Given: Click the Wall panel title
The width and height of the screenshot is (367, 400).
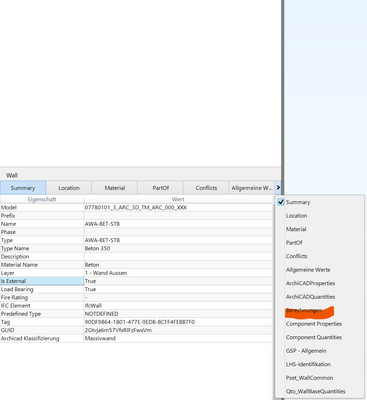Looking at the screenshot, I should pos(12,175).
